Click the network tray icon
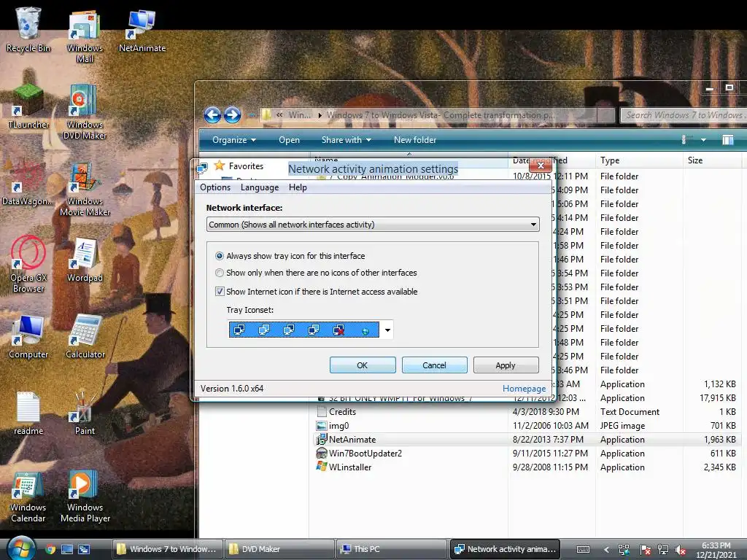Image resolution: width=747 pixels, height=560 pixels. pyautogui.click(x=662, y=550)
